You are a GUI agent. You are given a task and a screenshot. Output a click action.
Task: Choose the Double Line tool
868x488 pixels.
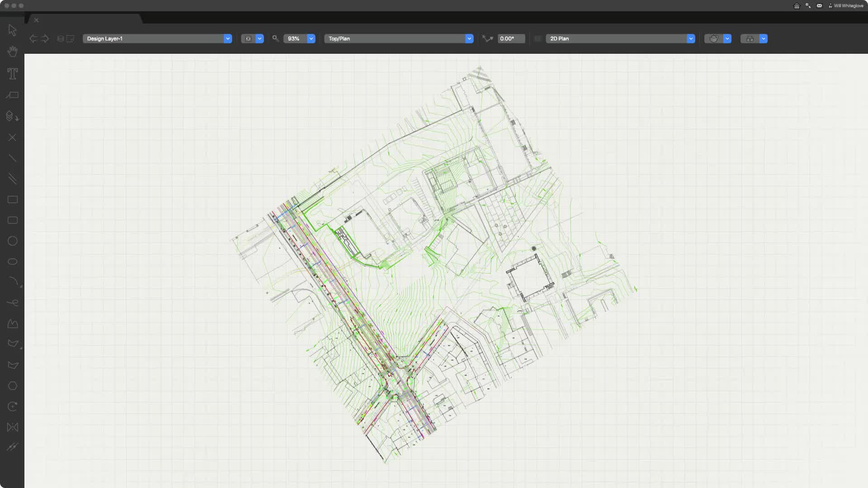pos(12,179)
